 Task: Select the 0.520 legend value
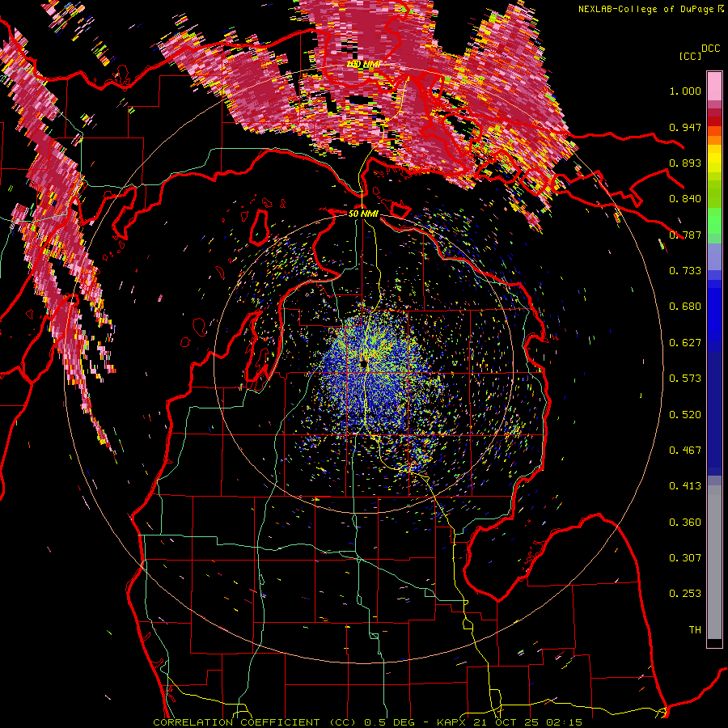[685, 415]
